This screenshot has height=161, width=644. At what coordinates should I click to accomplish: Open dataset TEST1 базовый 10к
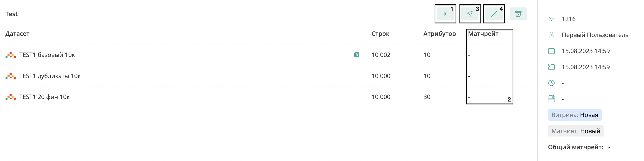click(47, 55)
